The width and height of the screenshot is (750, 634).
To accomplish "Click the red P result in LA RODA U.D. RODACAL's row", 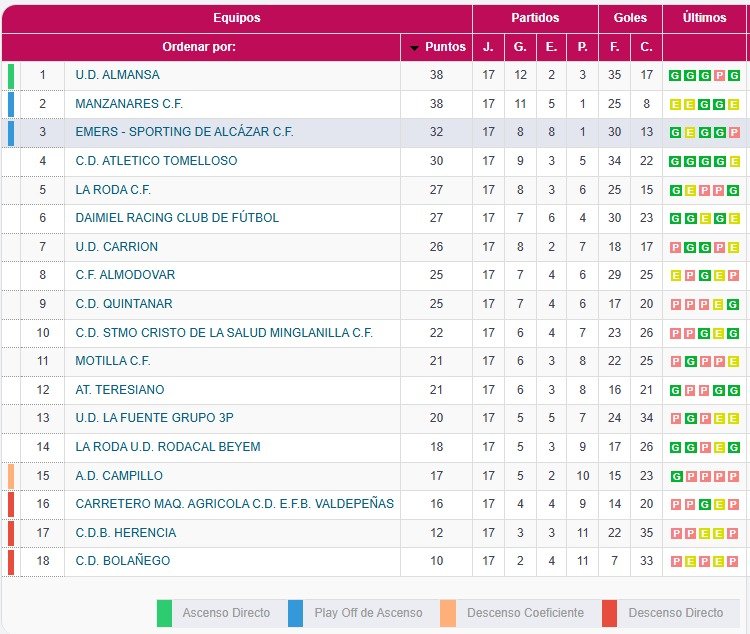I will pyautogui.click(x=705, y=448).
